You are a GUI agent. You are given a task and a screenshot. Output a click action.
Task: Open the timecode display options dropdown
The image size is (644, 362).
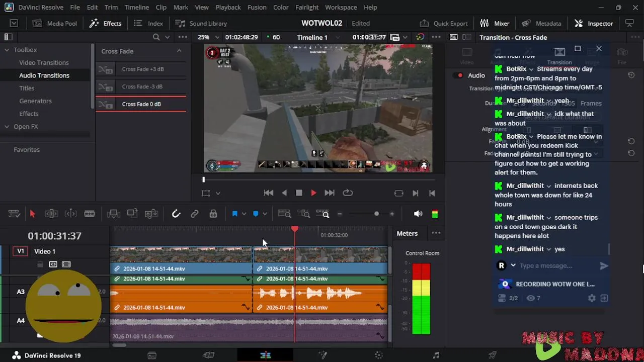point(405,37)
